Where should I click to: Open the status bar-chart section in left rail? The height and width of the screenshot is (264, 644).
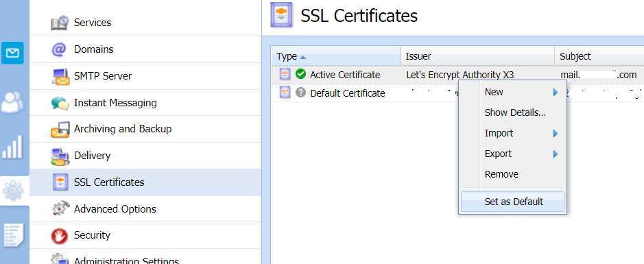(x=12, y=147)
